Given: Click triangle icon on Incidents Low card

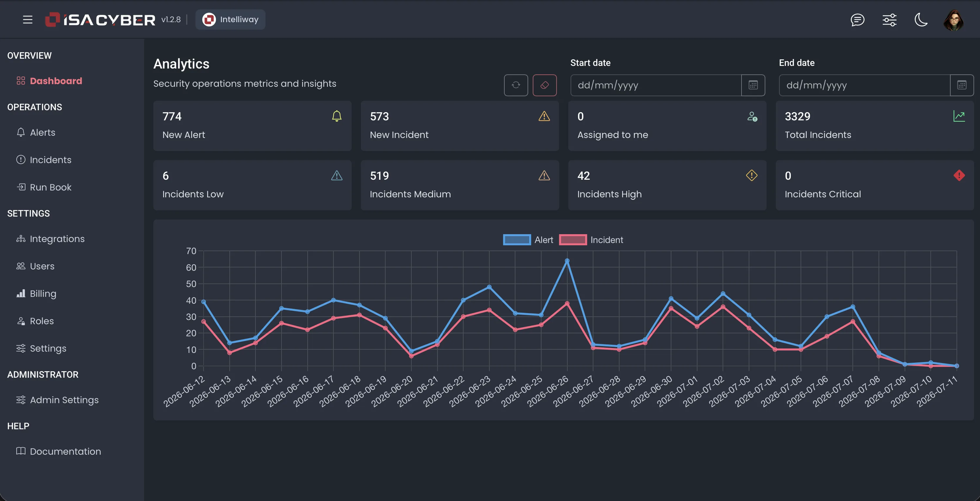Looking at the screenshot, I should pyautogui.click(x=337, y=175).
